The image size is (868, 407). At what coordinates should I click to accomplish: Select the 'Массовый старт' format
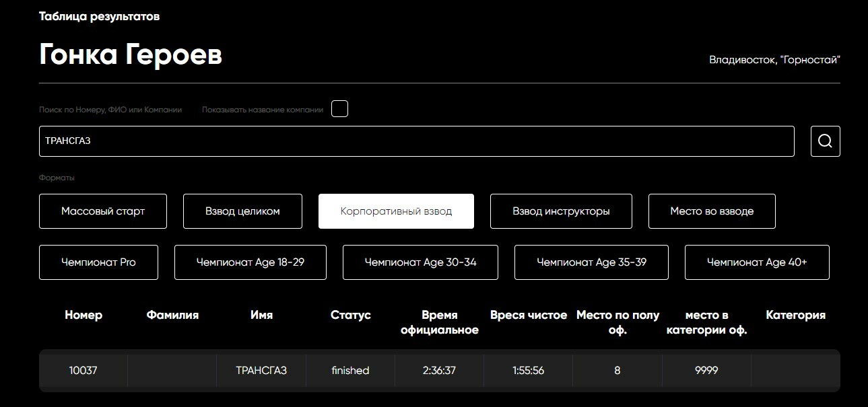(x=103, y=211)
